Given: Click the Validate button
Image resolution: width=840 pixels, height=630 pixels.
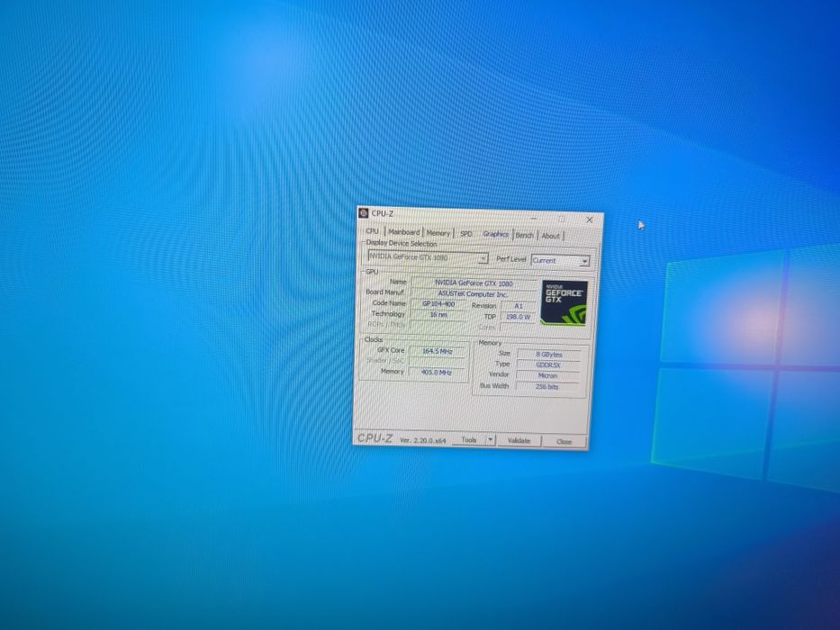Looking at the screenshot, I should [x=519, y=440].
